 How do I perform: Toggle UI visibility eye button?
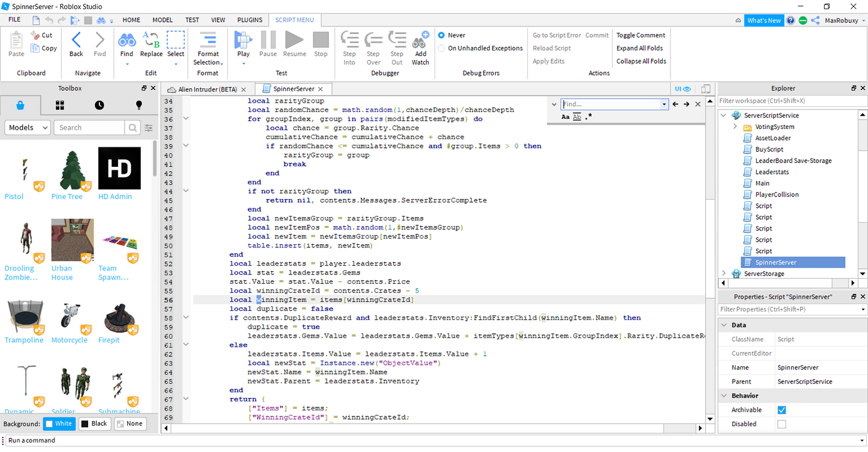(x=683, y=89)
